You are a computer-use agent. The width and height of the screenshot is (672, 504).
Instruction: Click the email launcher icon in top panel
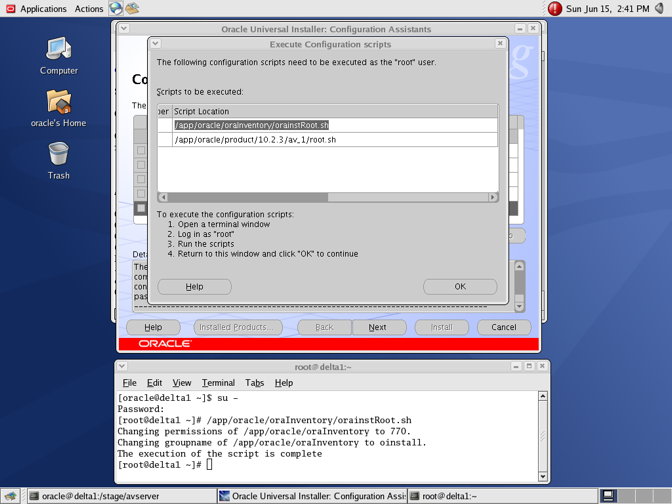tap(132, 8)
